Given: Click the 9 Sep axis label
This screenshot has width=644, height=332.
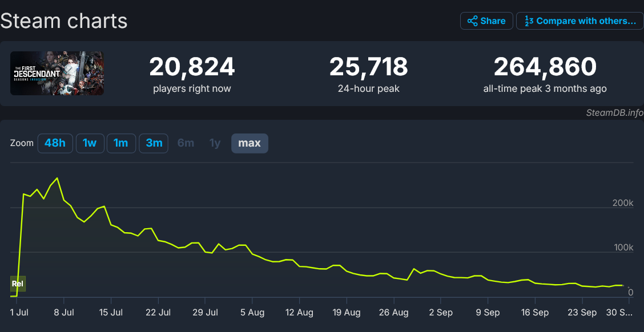Looking at the screenshot, I should (x=488, y=313).
